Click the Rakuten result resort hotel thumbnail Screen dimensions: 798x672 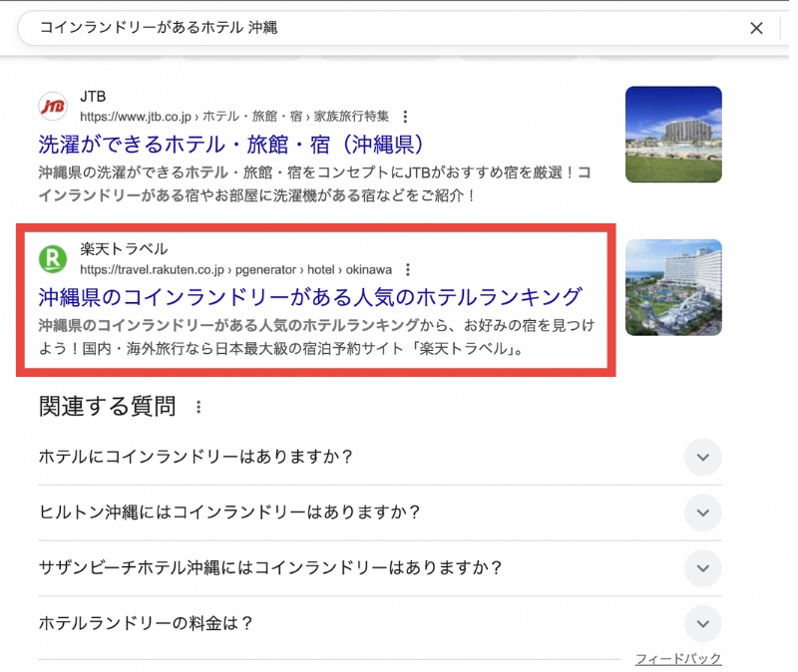point(673,287)
